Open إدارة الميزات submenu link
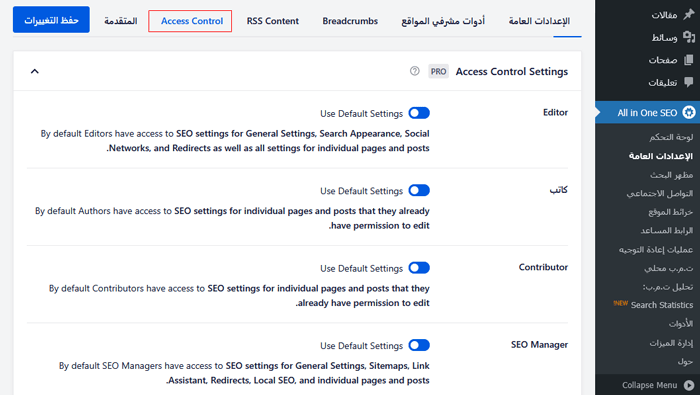 click(x=671, y=343)
